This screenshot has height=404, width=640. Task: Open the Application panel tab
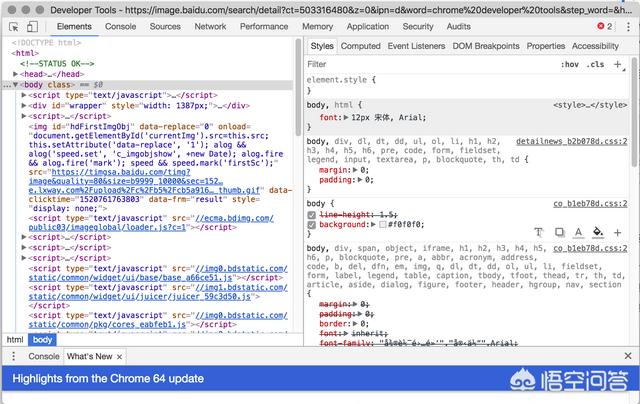(x=368, y=27)
